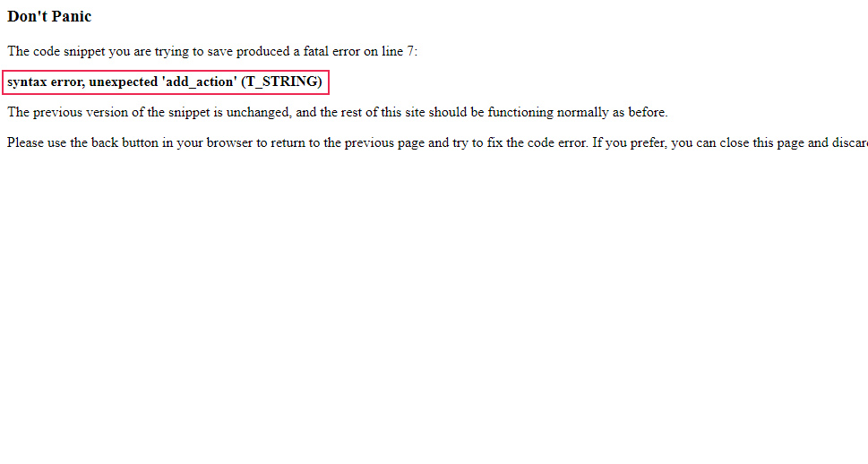Click the words "syntax error," in bold
Image resolution: width=868 pixels, height=464 pixels.
[x=46, y=82]
